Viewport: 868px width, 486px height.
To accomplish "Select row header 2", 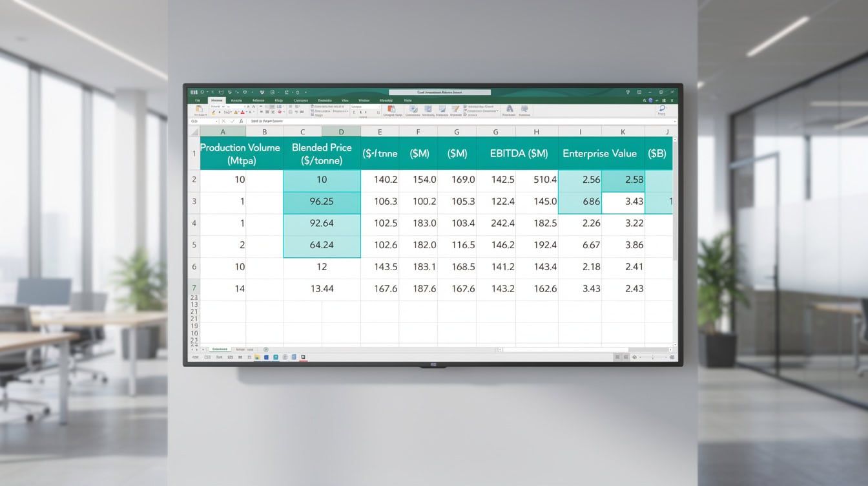I will pyautogui.click(x=194, y=180).
